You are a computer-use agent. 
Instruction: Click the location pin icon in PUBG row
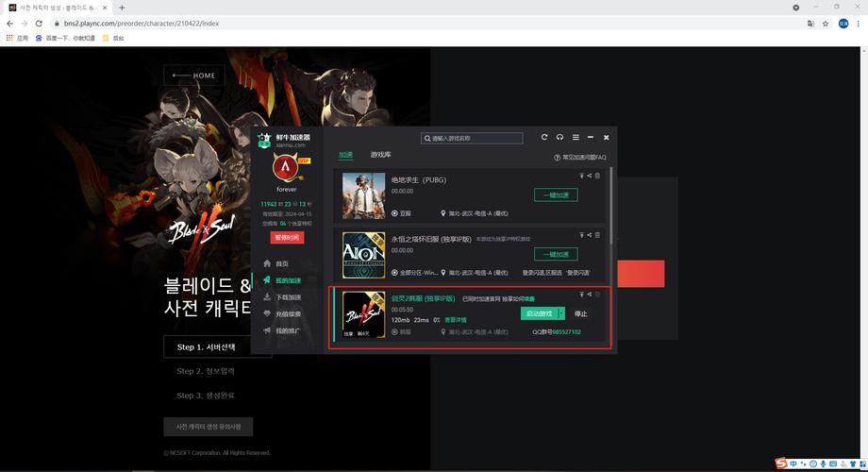tap(442, 213)
